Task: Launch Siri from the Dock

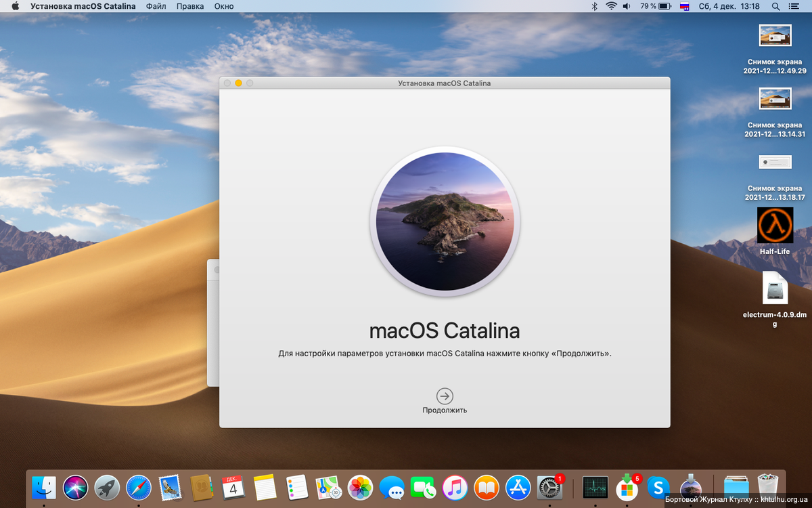Action: [76, 487]
